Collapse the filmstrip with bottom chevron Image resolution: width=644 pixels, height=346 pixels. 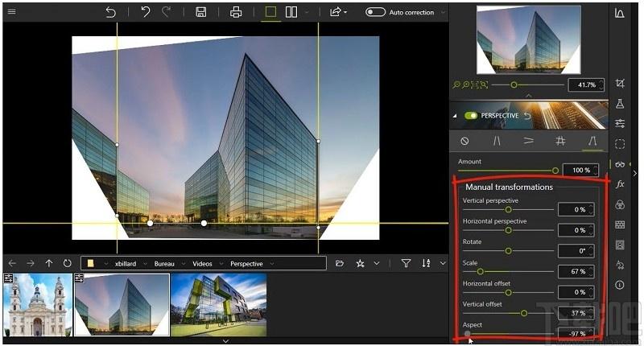pos(225,341)
